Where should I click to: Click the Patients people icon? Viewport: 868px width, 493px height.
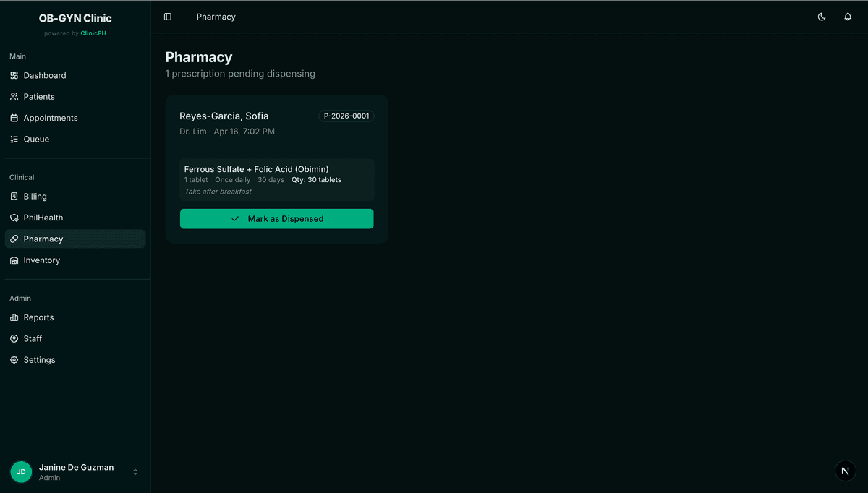coord(14,97)
